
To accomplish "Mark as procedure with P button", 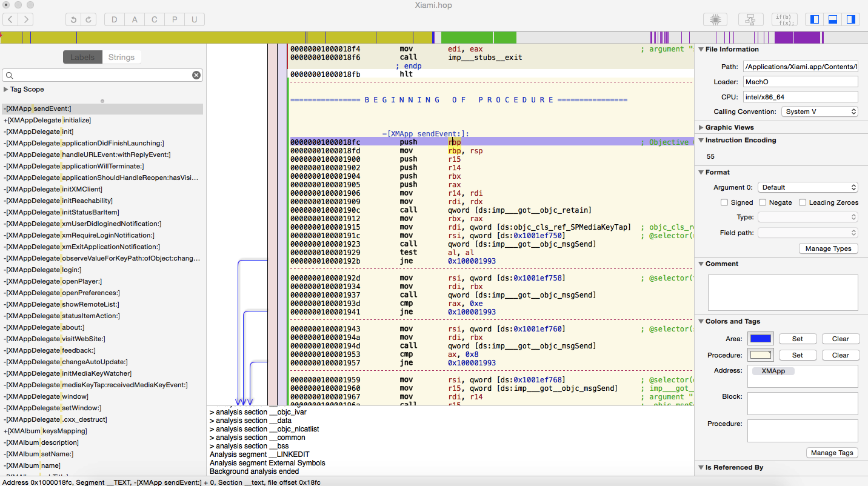I will point(175,19).
